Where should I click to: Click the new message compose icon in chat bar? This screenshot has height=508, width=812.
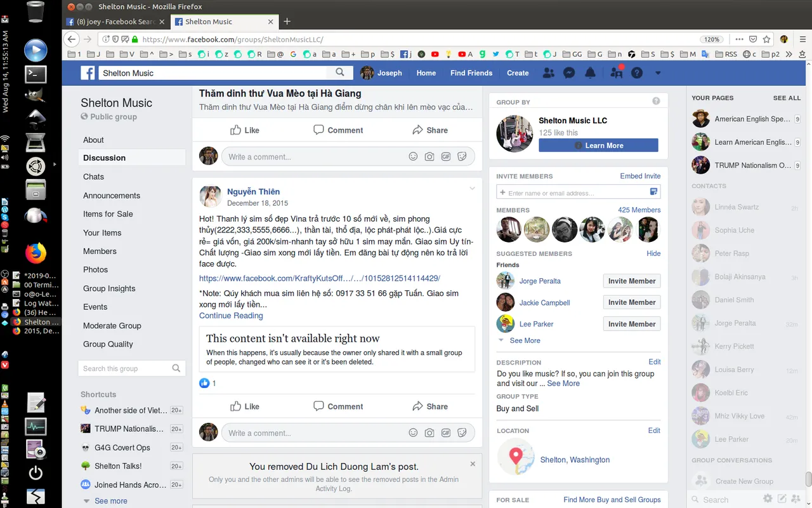[782, 499]
